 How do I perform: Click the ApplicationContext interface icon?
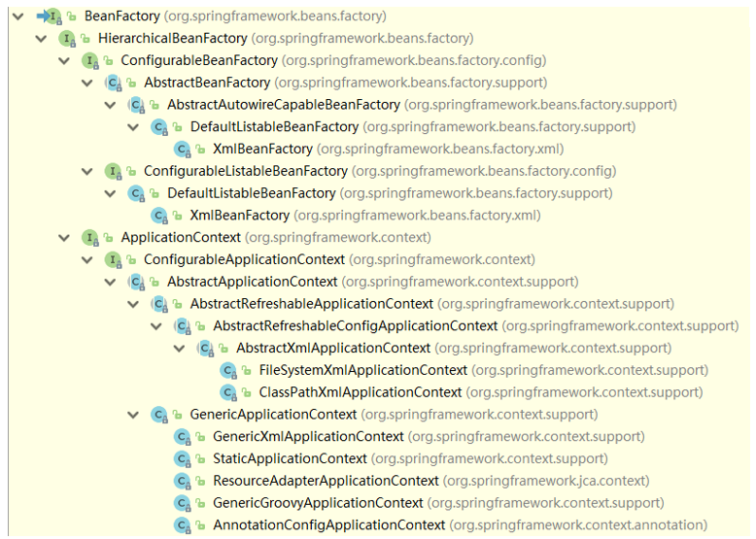(x=89, y=237)
